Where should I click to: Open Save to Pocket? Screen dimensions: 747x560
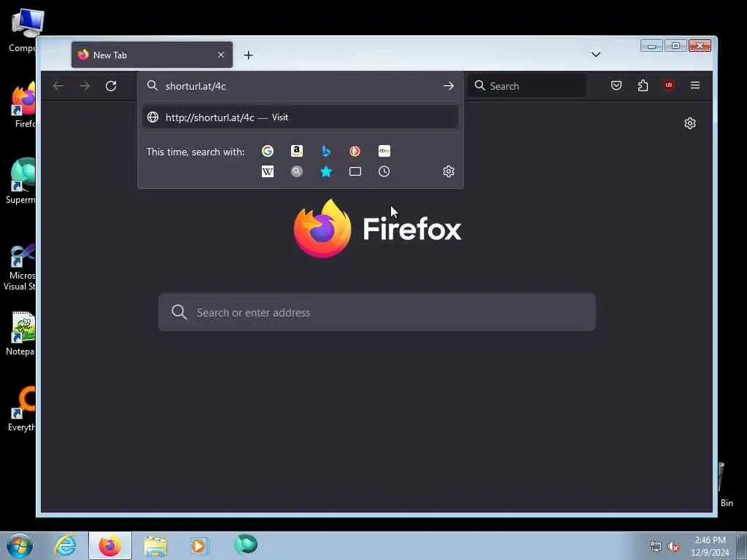pos(616,86)
